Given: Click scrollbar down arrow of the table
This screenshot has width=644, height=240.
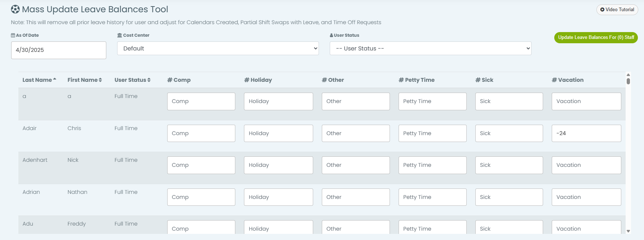Looking at the screenshot, I should (628, 231).
